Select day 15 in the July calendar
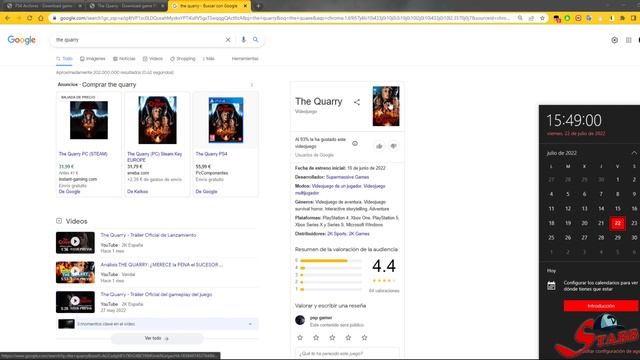The image size is (640, 360). [618, 209]
